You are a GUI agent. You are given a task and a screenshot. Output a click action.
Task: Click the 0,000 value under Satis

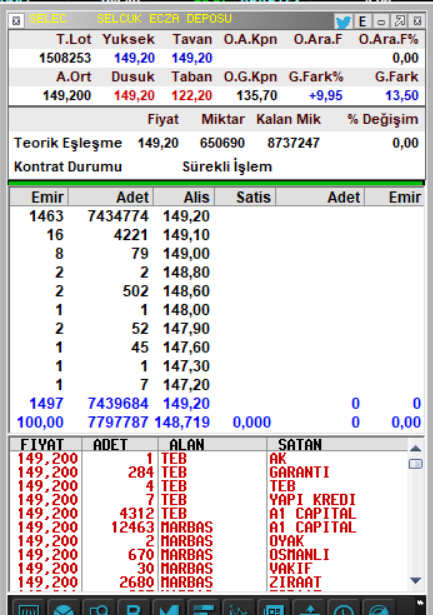[252, 422]
